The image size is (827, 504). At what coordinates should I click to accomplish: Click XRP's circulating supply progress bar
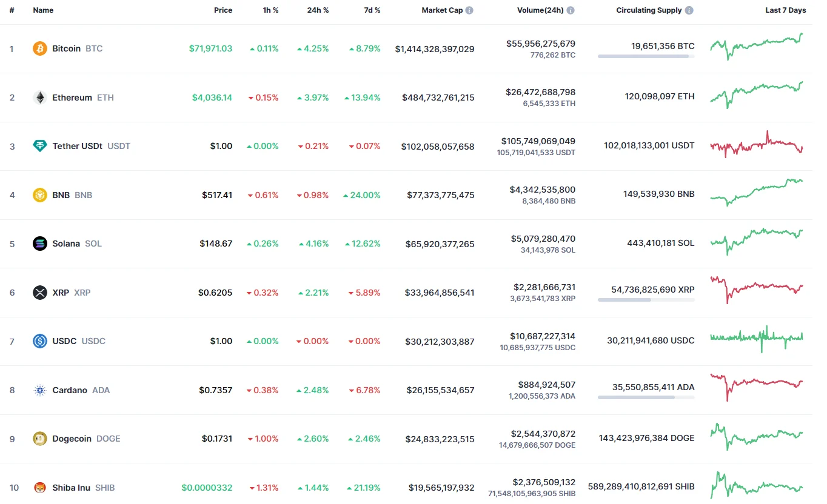646,300
